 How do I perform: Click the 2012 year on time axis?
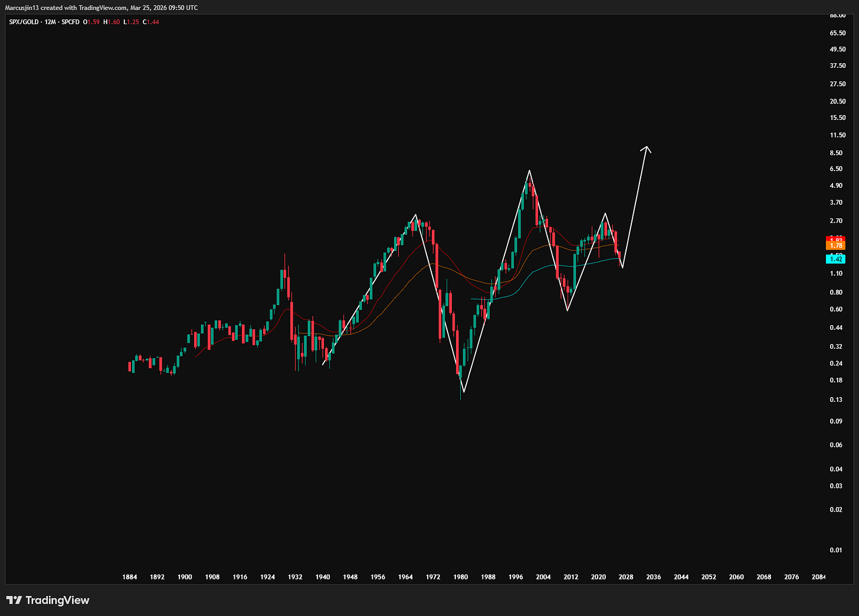(x=571, y=577)
